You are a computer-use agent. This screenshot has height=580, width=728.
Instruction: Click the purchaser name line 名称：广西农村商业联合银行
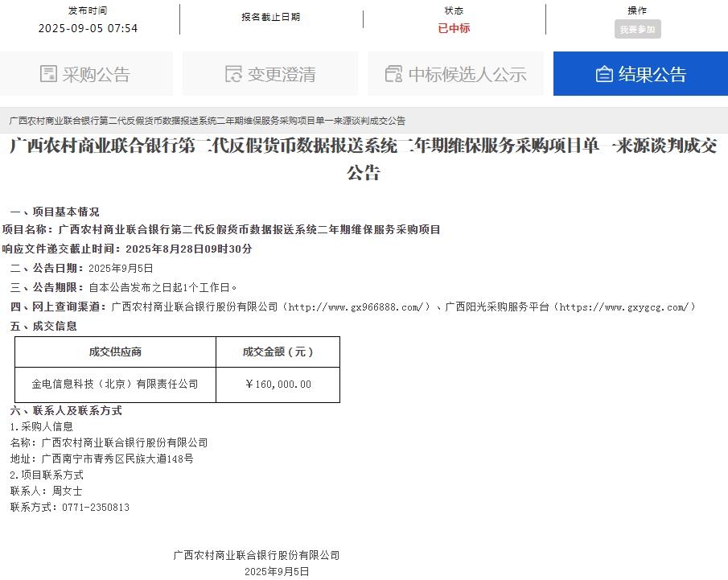109,442
